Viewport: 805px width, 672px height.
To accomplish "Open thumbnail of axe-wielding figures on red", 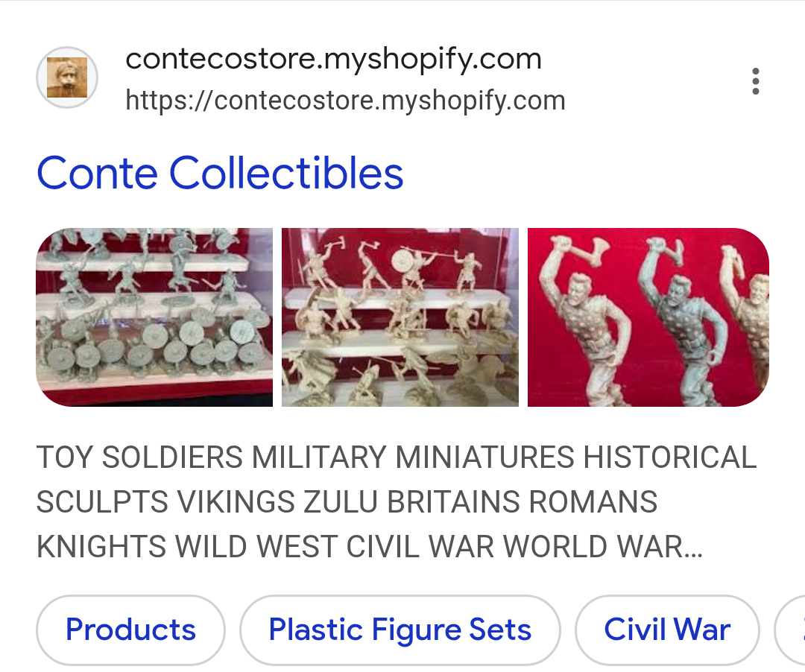I will (648, 317).
